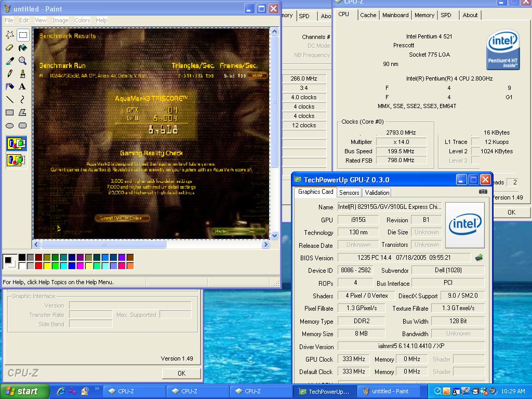
Task: Pick the yellow swatch in Paint palette
Action: (x=47, y=265)
